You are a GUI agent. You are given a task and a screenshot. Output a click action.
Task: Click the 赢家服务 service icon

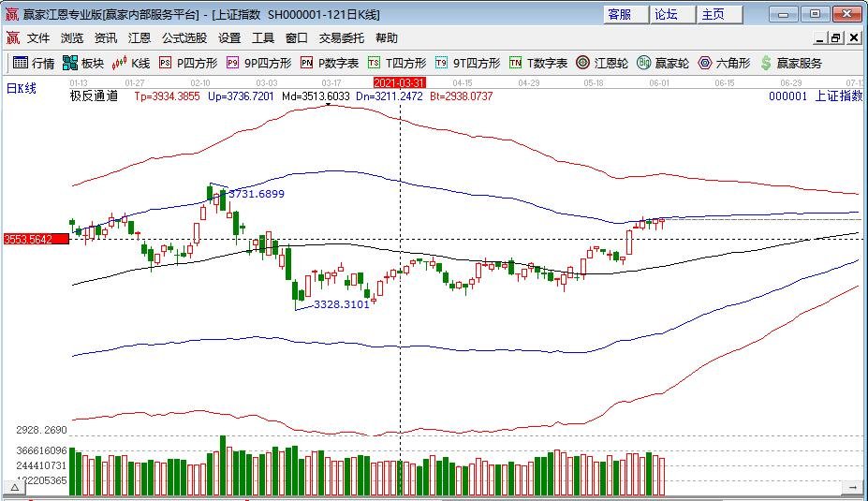click(791, 63)
